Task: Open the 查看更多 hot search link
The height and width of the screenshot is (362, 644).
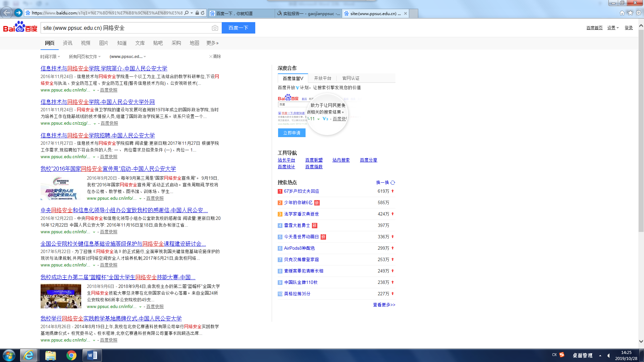Action: (384, 305)
